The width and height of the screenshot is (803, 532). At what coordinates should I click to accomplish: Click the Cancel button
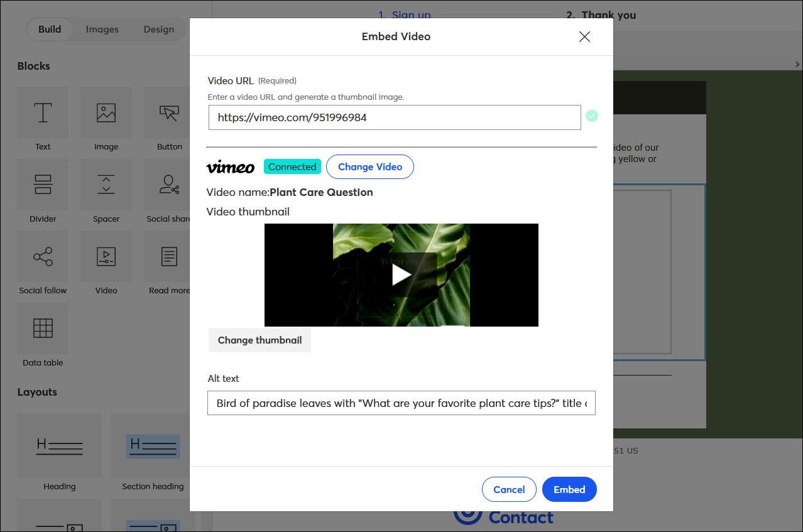[x=509, y=489]
